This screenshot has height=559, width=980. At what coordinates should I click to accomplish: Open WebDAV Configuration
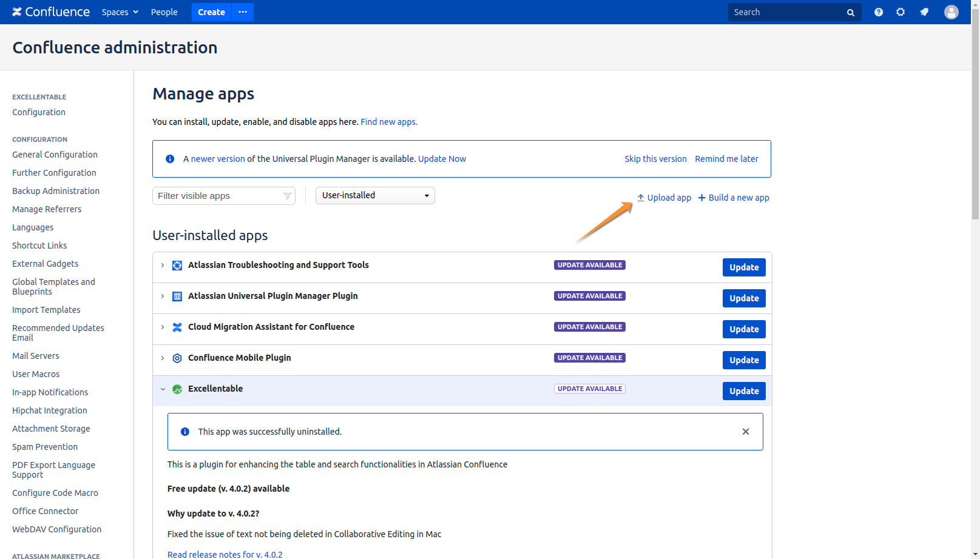[x=57, y=529]
